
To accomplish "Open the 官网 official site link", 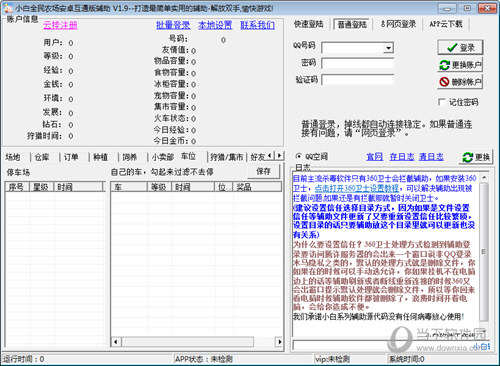I will [375, 157].
